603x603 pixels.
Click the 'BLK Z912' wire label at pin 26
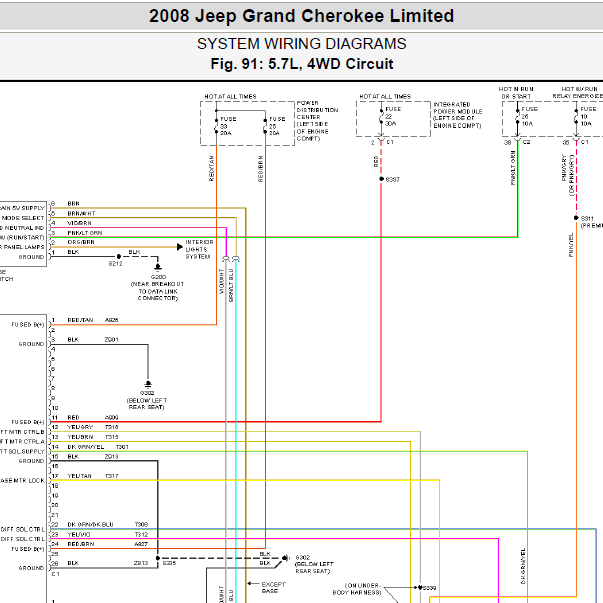(x=108, y=563)
